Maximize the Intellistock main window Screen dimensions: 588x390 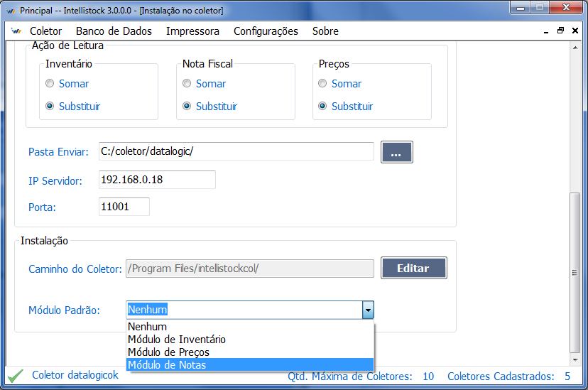pyautogui.click(x=540, y=8)
